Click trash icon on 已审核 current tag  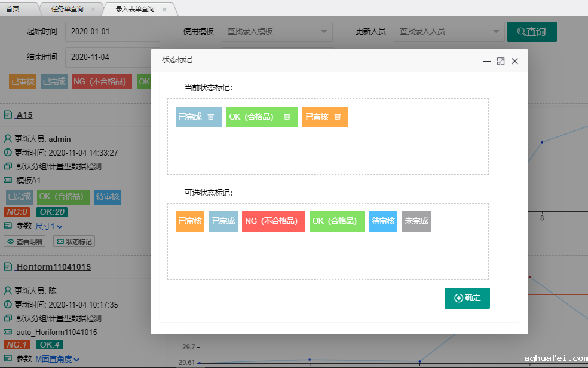[x=338, y=117]
